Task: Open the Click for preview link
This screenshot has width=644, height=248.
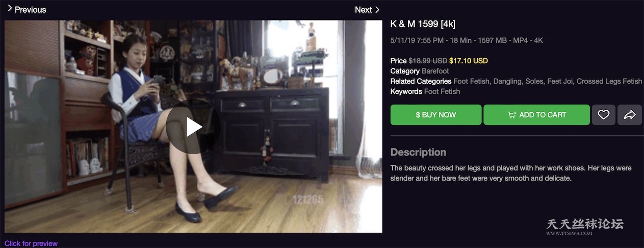Action: click(x=31, y=243)
